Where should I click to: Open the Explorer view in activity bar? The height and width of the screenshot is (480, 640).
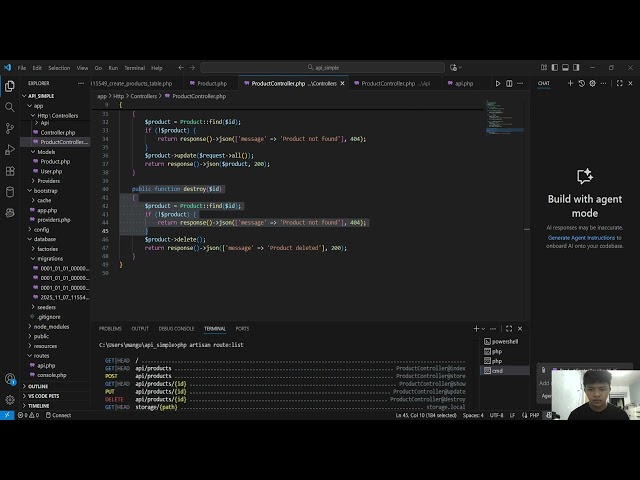pos(10,86)
